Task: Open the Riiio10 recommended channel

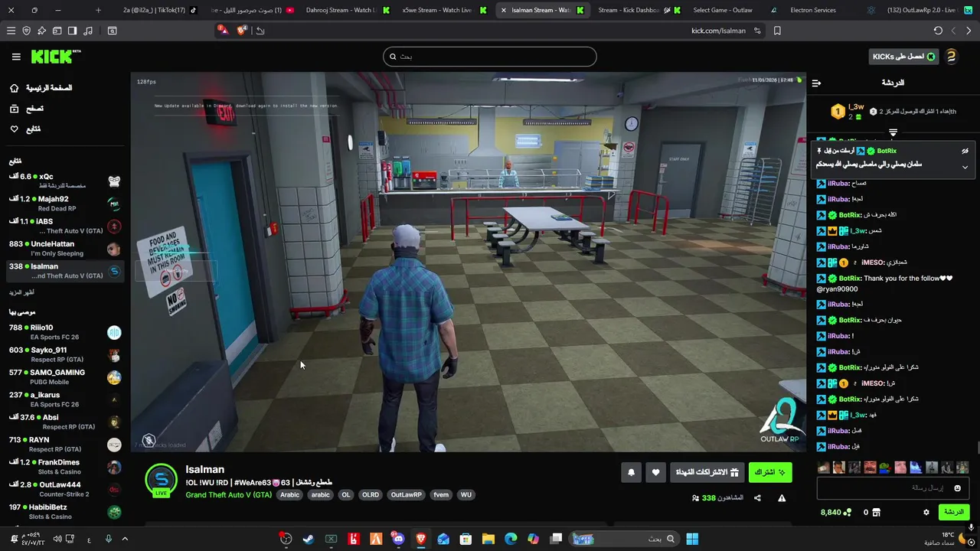Action: point(64,332)
